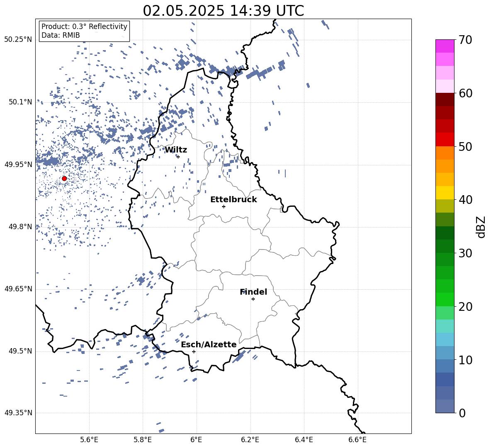Click the colorbar tick label 30
Screen dimensions: 491x448
(465, 253)
